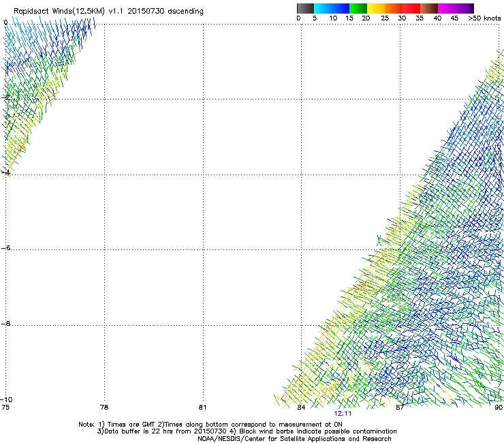Click legend tick label 25
This screenshot has width=504, height=443.
pyautogui.click(x=385, y=18)
